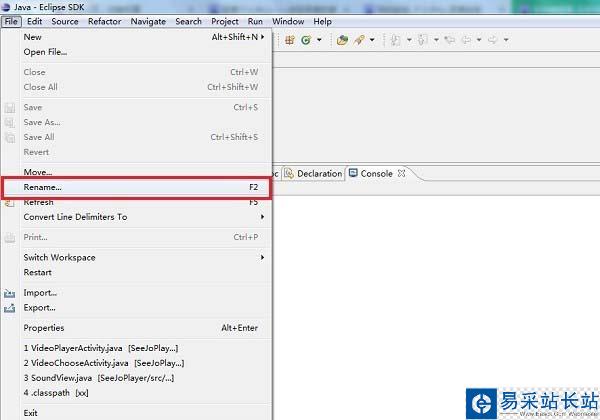Click the Close menu entry
Image resolution: width=600 pixels, height=420 pixels.
(x=136, y=72)
